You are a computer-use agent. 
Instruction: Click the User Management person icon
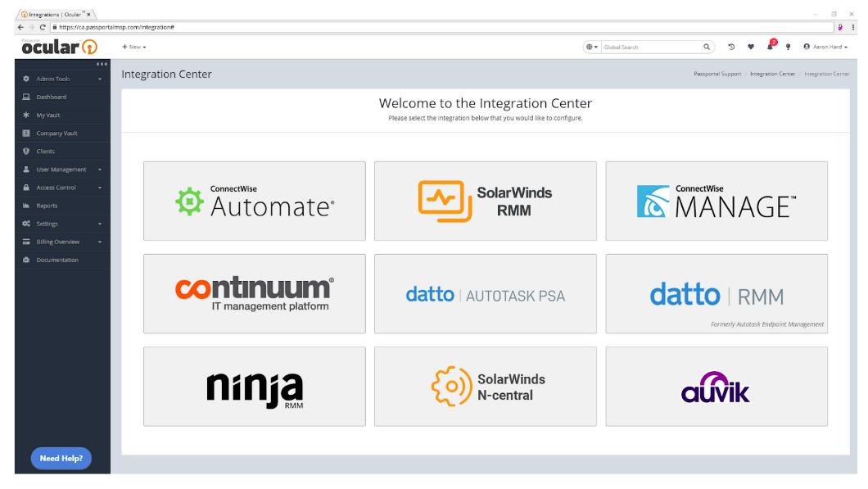(26, 170)
